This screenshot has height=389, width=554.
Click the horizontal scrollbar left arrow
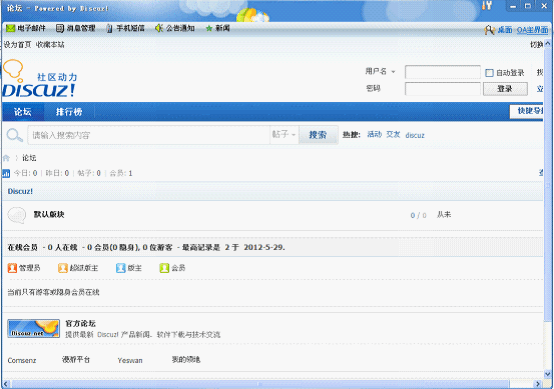click(6, 384)
